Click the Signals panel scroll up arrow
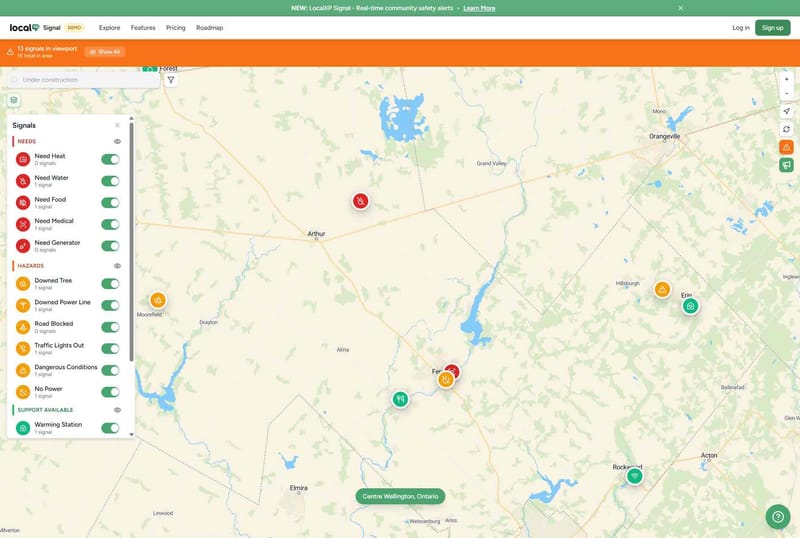The image size is (800, 538). click(x=132, y=118)
